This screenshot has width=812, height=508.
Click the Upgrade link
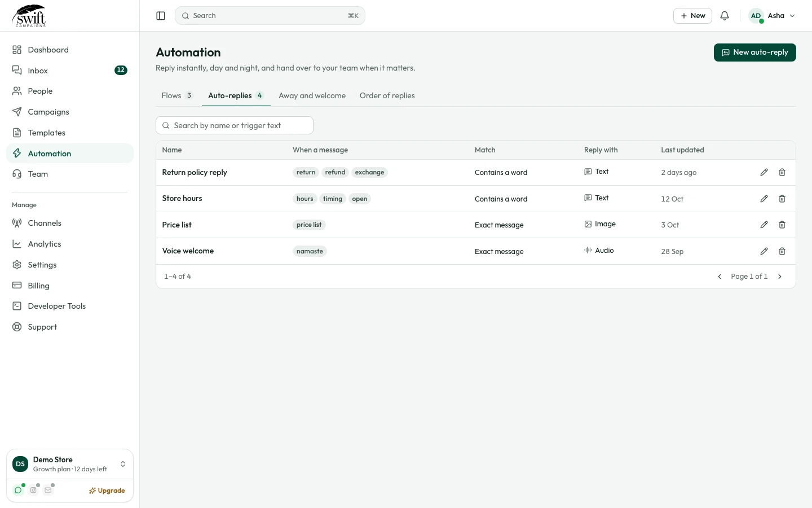[x=107, y=491]
